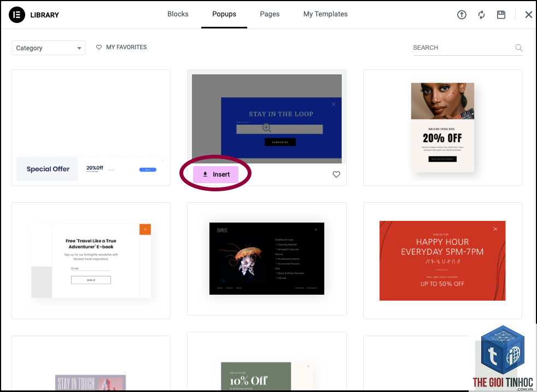The image size is (537, 392).
Task: Open the 20% OFF beauty popup template
Action: [442, 128]
